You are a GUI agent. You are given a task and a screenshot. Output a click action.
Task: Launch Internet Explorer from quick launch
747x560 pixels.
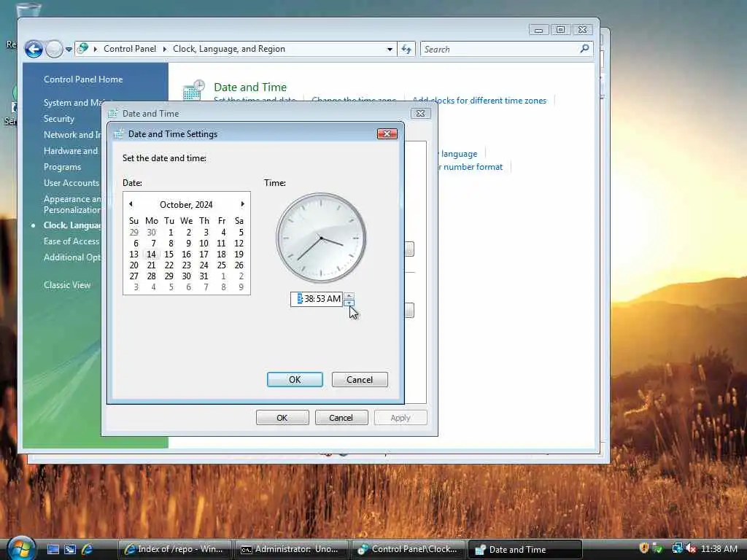88,549
